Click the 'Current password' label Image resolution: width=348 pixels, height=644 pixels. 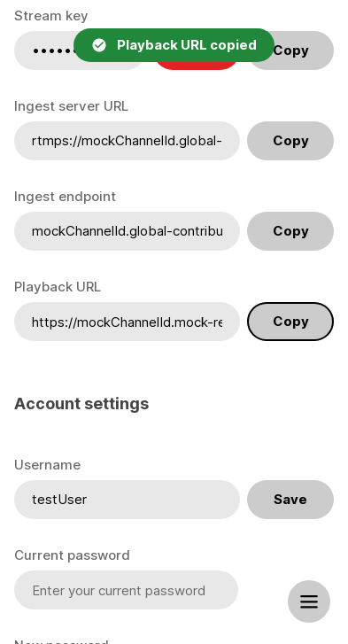(x=72, y=555)
